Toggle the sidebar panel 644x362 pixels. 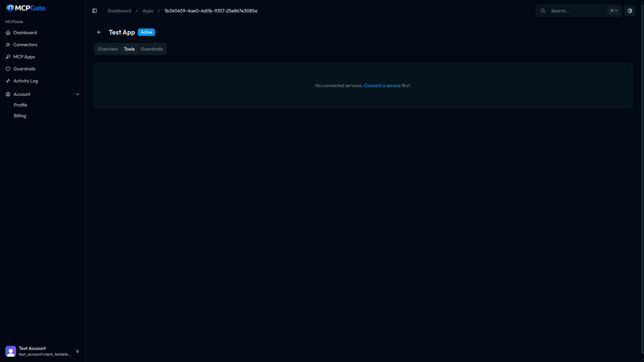[x=94, y=11]
